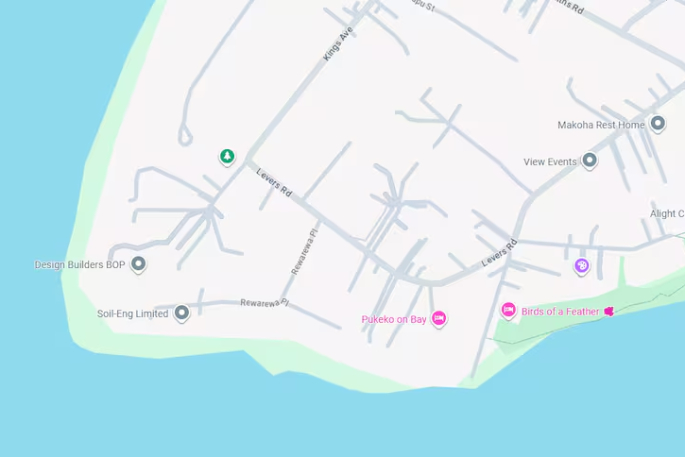Click the pink blob icon after Birds of a Feather

[x=609, y=311]
